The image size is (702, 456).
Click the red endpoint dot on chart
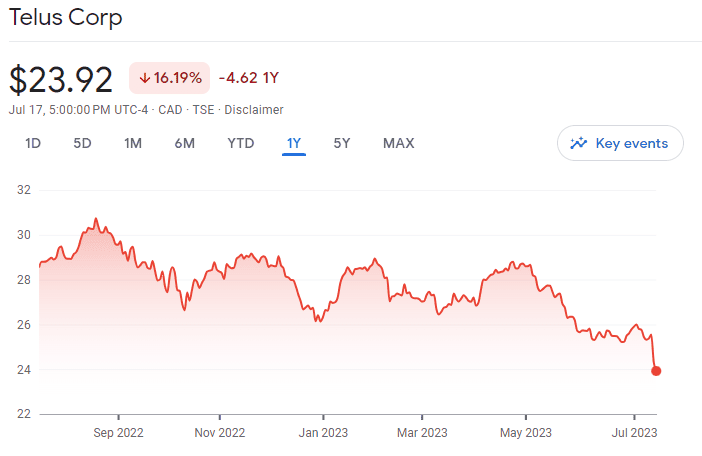pos(656,371)
